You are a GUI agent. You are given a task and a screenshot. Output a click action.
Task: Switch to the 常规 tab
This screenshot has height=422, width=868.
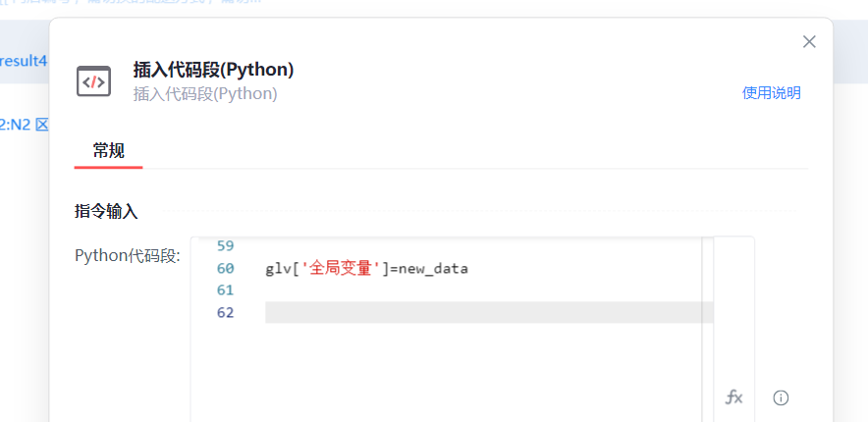tap(108, 150)
